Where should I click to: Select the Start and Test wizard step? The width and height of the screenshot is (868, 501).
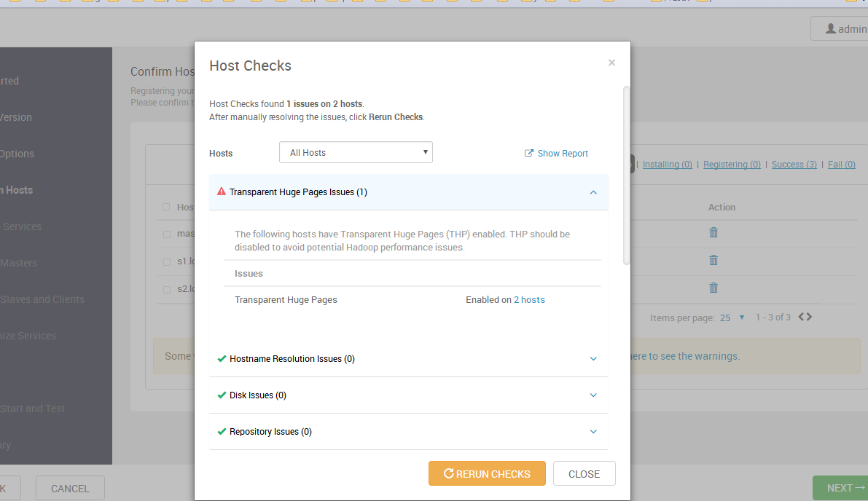coord(32,409)
